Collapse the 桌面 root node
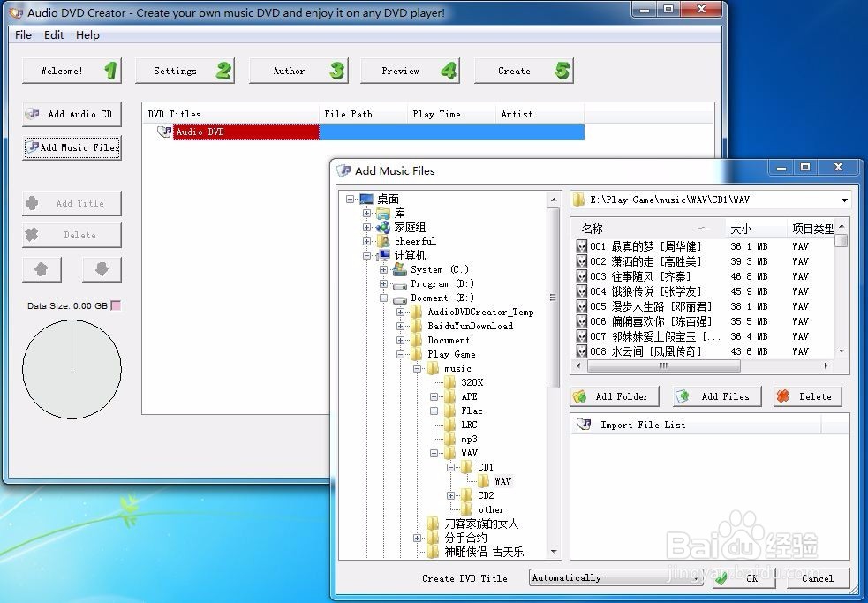This screenshot has height=603, width=868. (x=350, y=199)
